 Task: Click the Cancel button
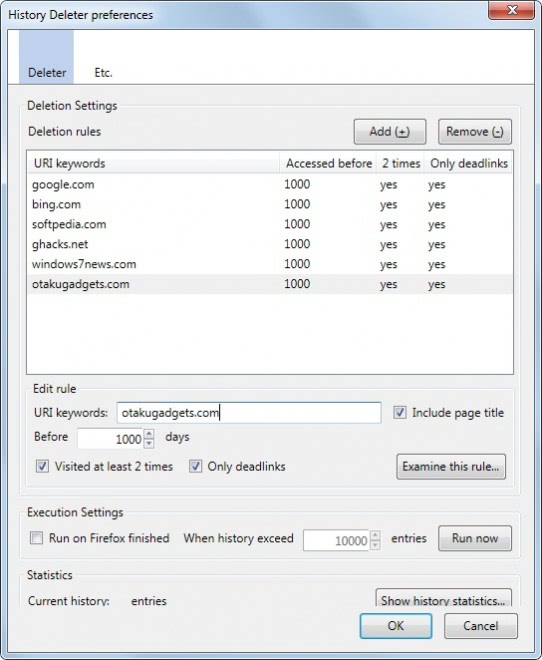pos(481,626)
